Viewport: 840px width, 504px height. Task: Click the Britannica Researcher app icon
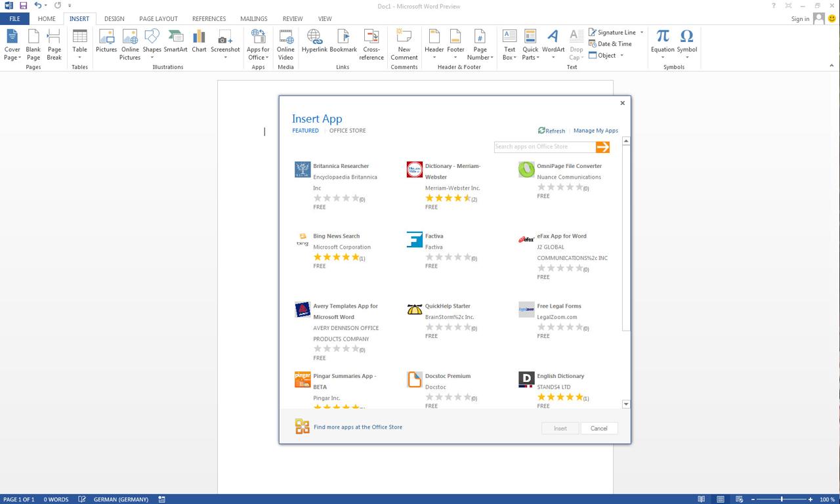click(x=303, y=170)
